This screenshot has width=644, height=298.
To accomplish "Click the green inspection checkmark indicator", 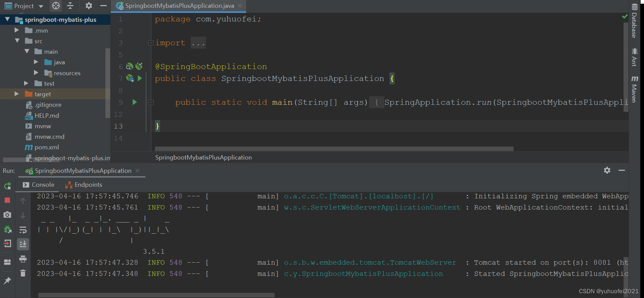I will pos(625,16).
